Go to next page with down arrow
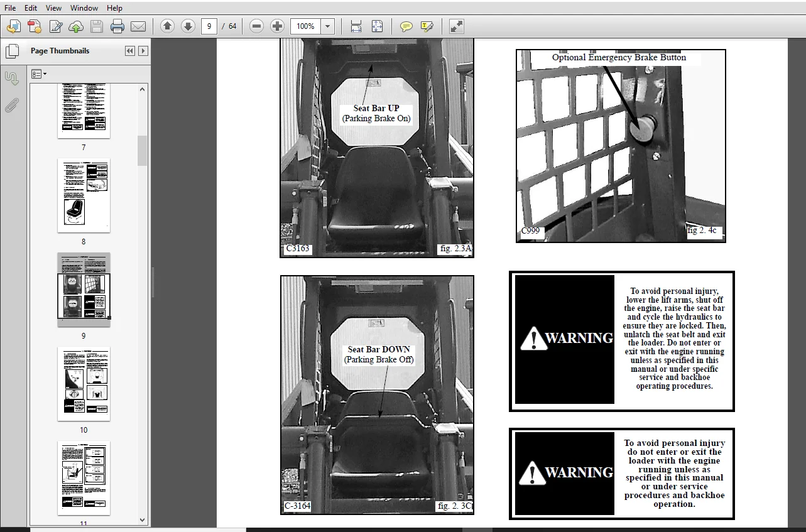The width and height of the screenshot is (806, 532). pos(188,26)
